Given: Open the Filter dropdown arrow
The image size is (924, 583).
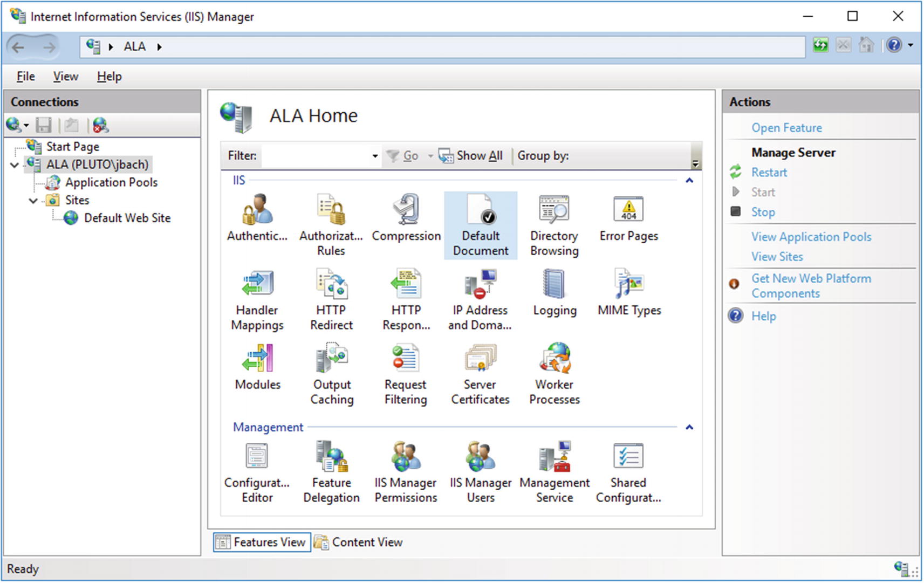Looking at the screenshot, I should coord(375,156).
